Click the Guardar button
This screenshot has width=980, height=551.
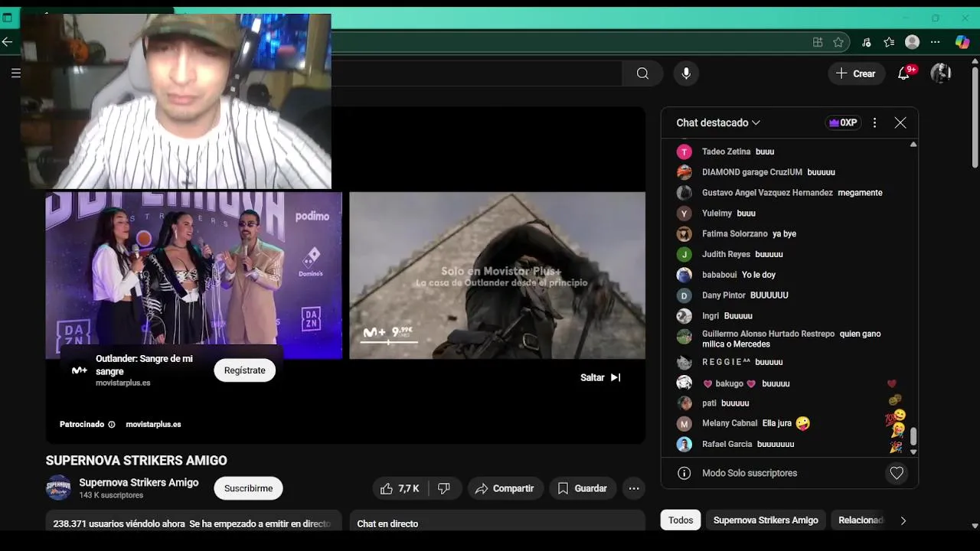(583, 488)
